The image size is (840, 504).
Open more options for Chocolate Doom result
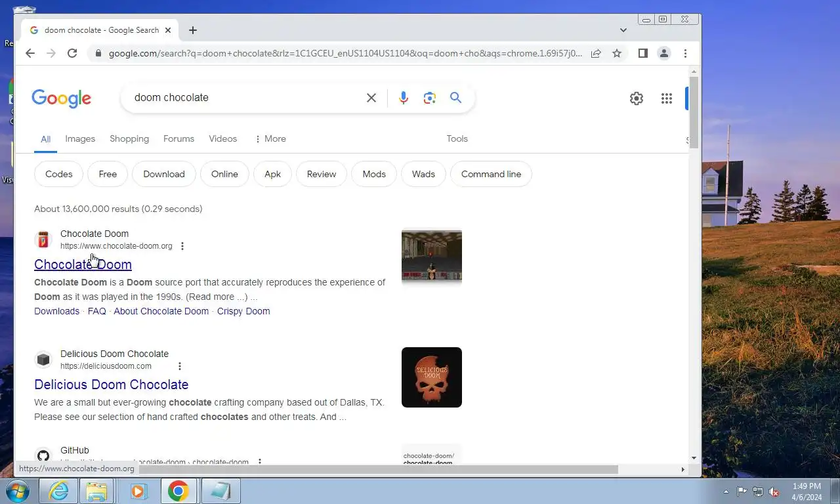coord(182,246)
